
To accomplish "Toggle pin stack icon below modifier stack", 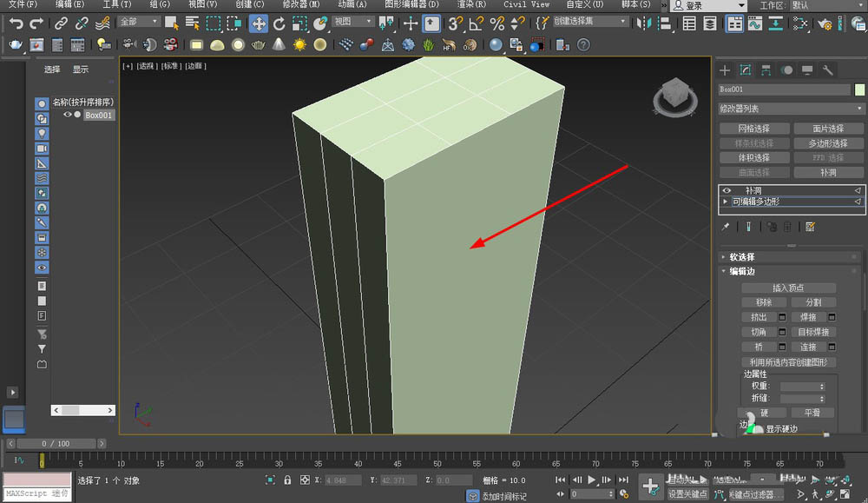I will point(726,227).
